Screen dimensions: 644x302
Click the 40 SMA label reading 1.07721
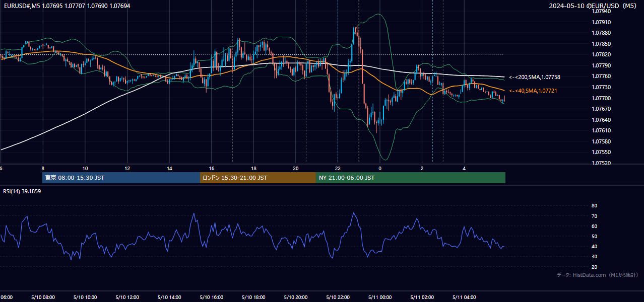point(533,91)
